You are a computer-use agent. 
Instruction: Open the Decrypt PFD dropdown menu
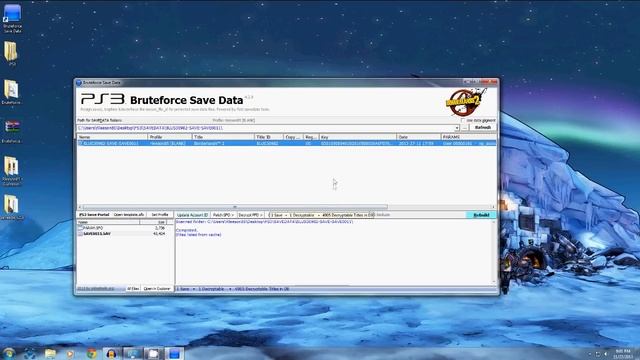pyautogui.click(x=250, y=215)
